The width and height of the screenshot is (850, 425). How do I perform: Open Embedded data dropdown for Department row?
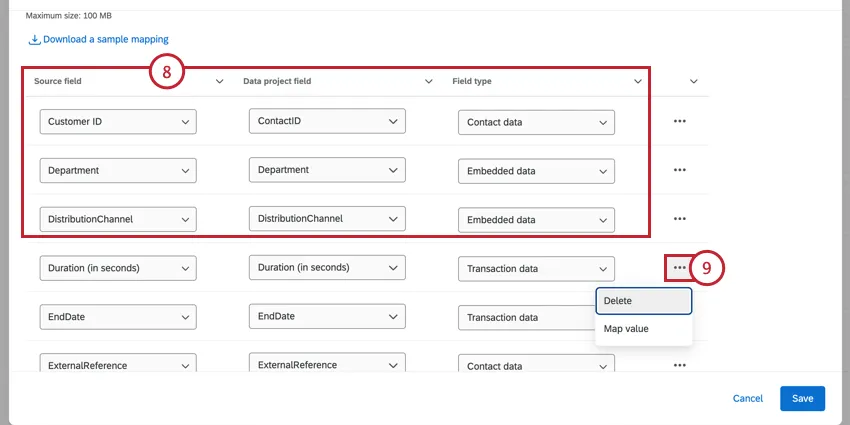536,171
